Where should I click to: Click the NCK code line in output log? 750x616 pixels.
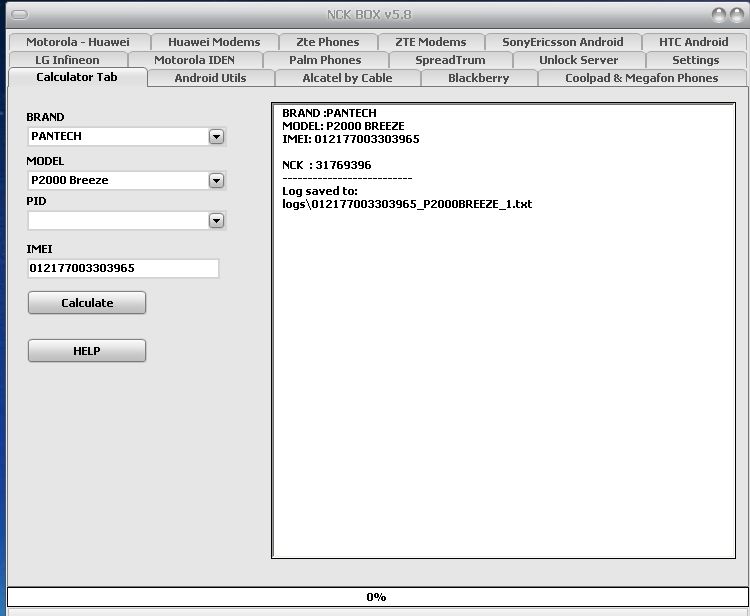[x=327, y=165]
